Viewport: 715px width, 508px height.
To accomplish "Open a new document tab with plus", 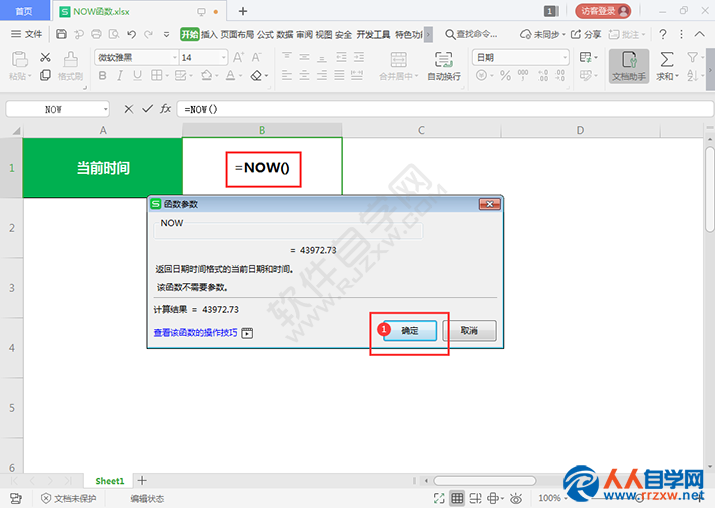I will tap(243, 11).
